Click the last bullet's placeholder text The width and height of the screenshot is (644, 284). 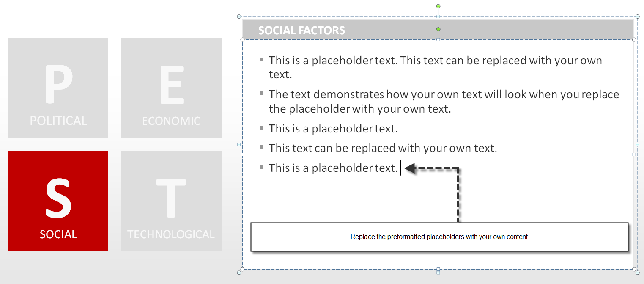click(x=333, y=168)
